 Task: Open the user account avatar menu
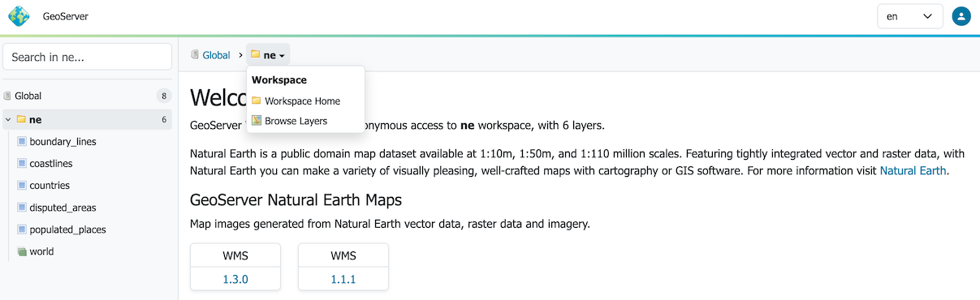[x=961, y=16]
